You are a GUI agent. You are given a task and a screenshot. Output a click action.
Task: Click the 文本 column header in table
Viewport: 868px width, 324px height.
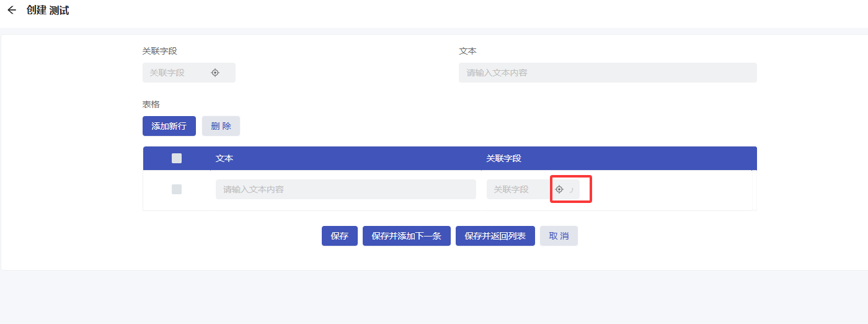[224, 158]
